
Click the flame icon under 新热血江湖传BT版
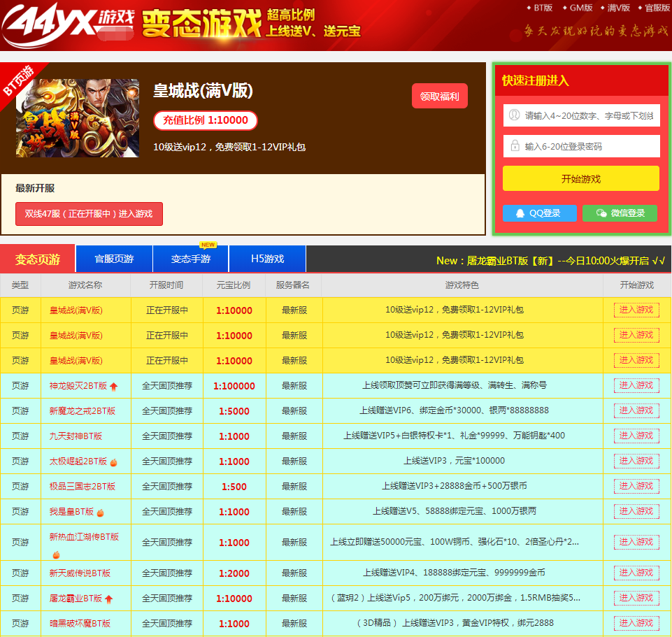(56, 554)
